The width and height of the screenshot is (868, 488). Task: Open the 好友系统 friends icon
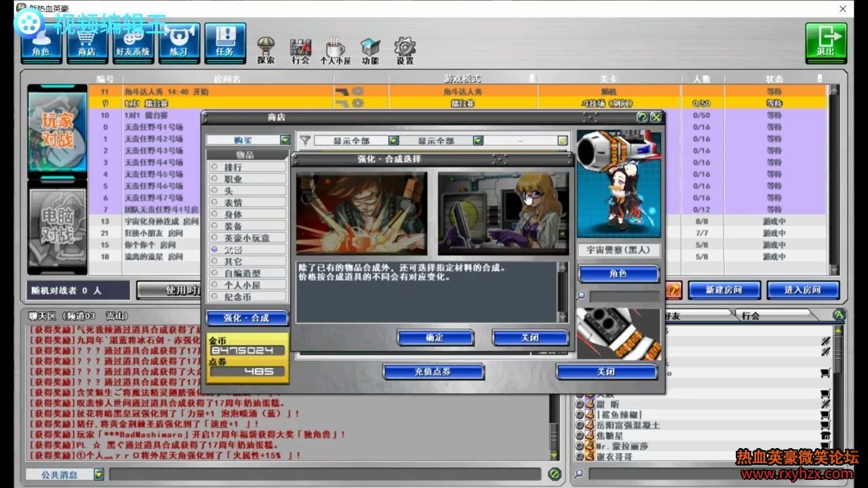coord(133,43)
